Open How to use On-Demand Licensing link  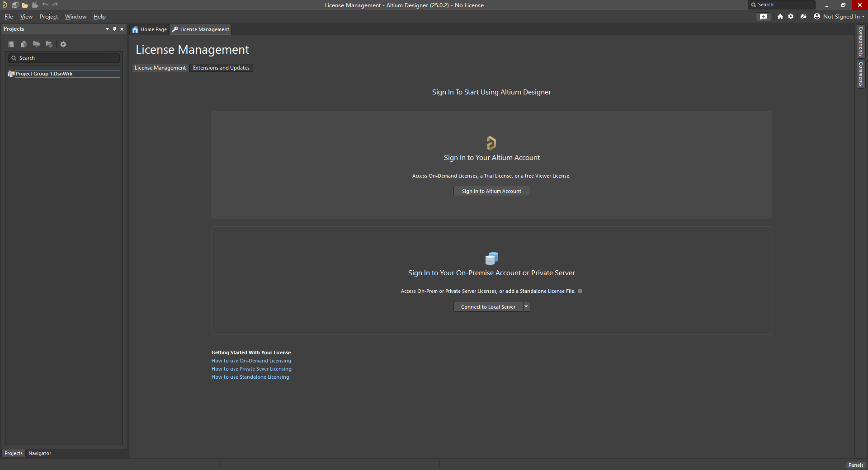point(251,361)
